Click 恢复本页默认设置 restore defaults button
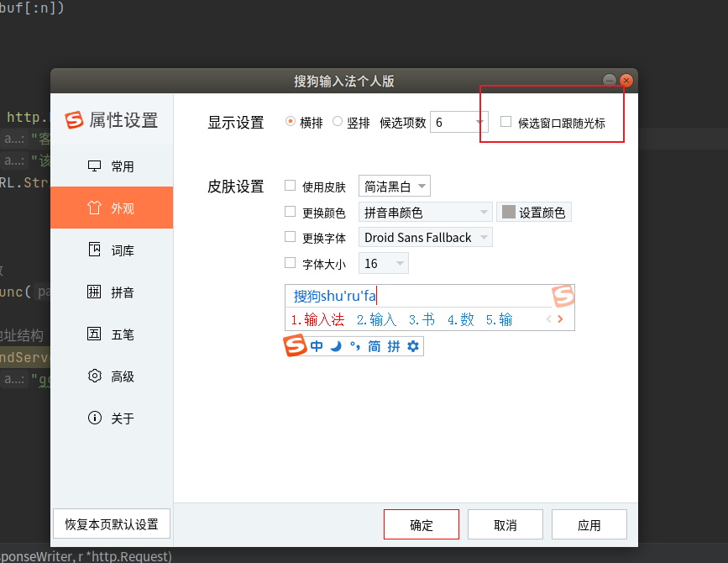The height and width of the screenshot is (563, 728). click(x=112, y=524)
